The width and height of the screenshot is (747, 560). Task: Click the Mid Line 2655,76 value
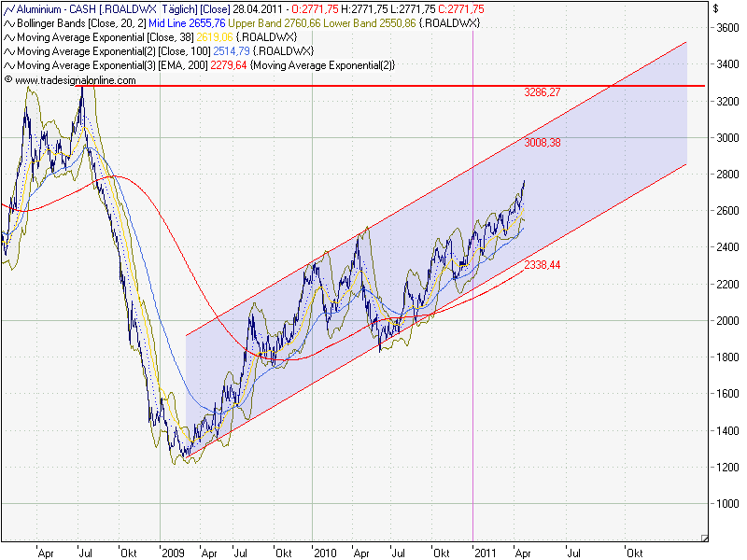(187, 23)
